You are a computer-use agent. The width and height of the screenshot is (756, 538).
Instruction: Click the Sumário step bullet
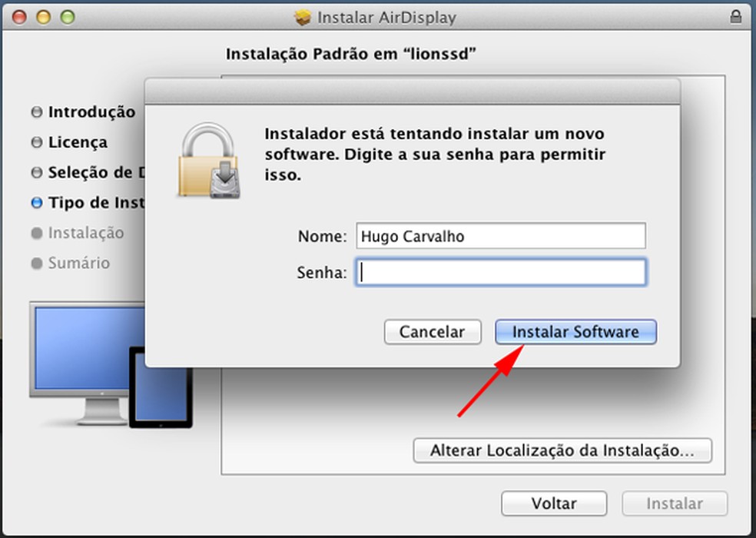[x=37, y=264]
